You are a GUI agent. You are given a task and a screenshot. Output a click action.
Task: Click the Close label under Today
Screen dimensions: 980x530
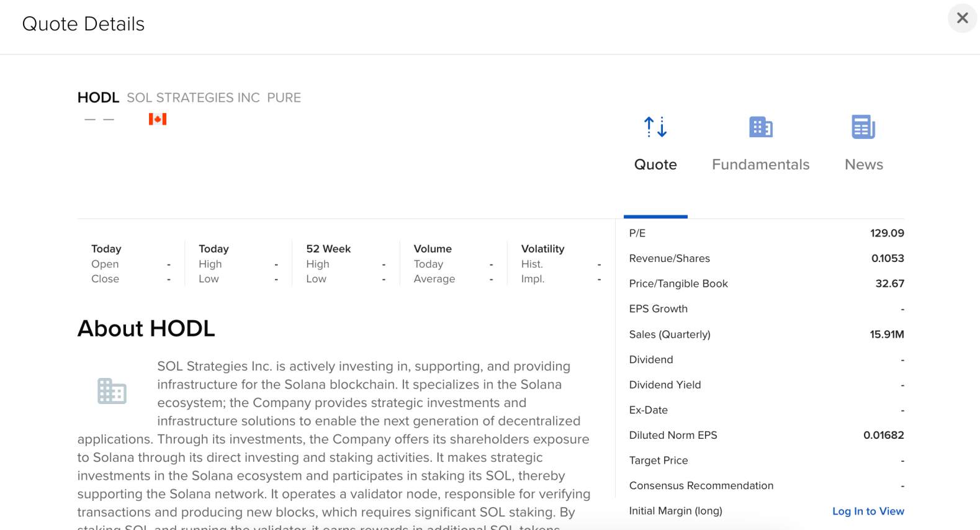105,279
